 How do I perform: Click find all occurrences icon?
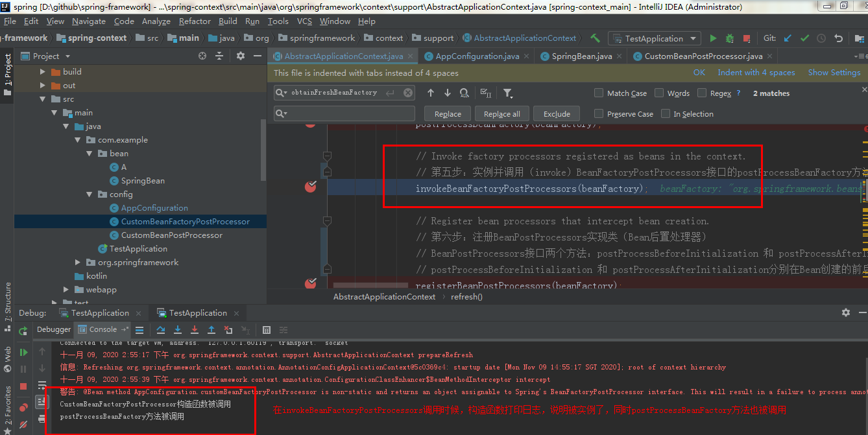point(464,93)
